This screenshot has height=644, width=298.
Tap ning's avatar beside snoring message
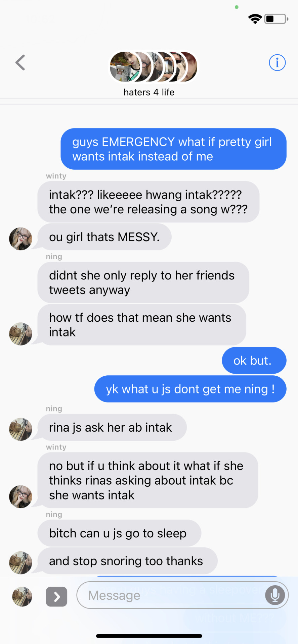[x=20, y=563]
